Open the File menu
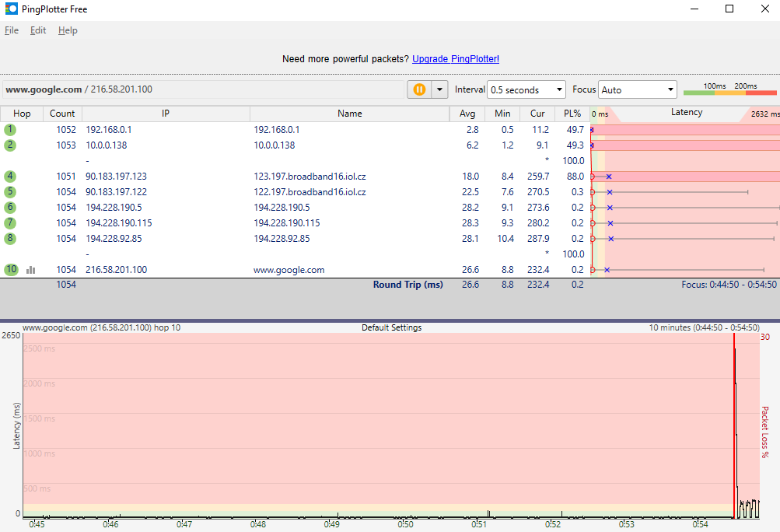This screenshot has width=780, height=532. (x=11, y=30)
